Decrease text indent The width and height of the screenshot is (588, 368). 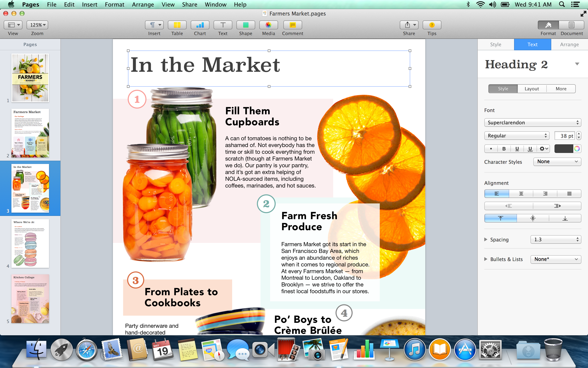(509, 206)
